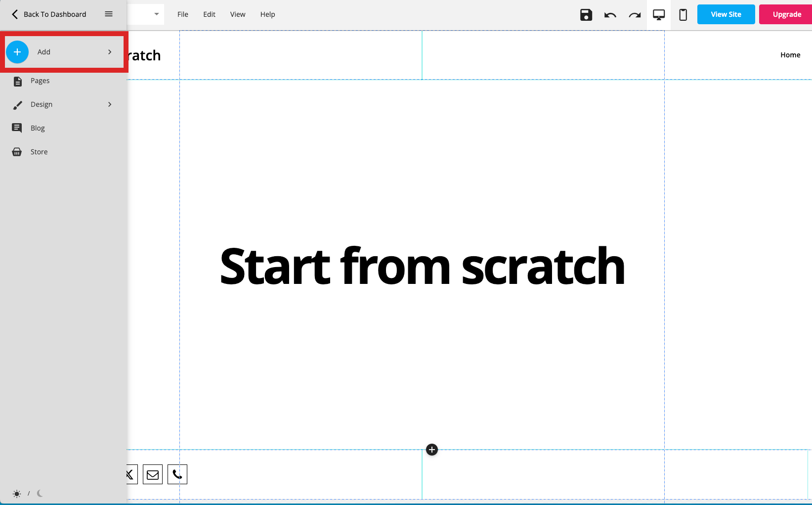The image size is (812, 505).
Task: Select the Pages label in sidebar
Action: point(40,81)
